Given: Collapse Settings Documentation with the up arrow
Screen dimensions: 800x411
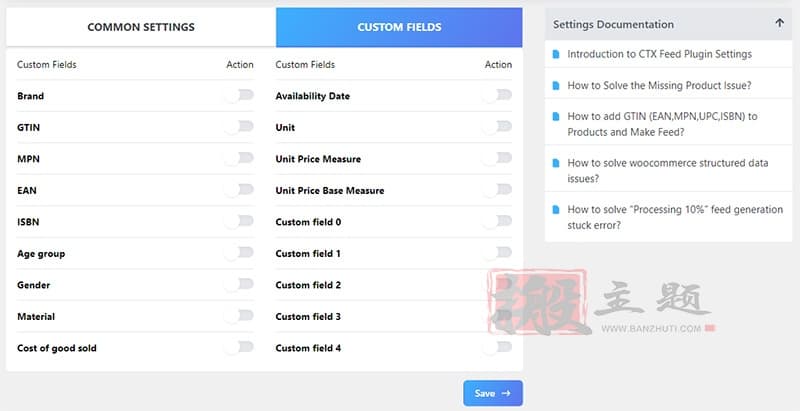Looking at the screenshot, I should [x=779, y=23].
